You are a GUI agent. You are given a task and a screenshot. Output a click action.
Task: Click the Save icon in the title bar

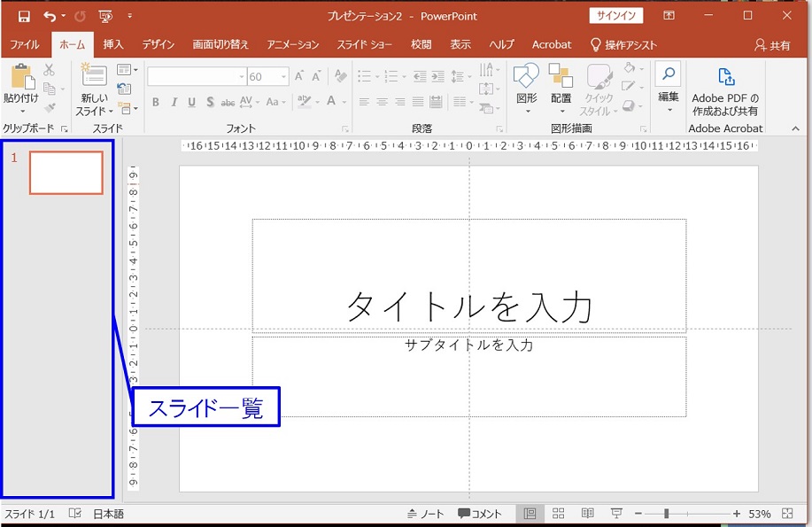pos(24,16)
